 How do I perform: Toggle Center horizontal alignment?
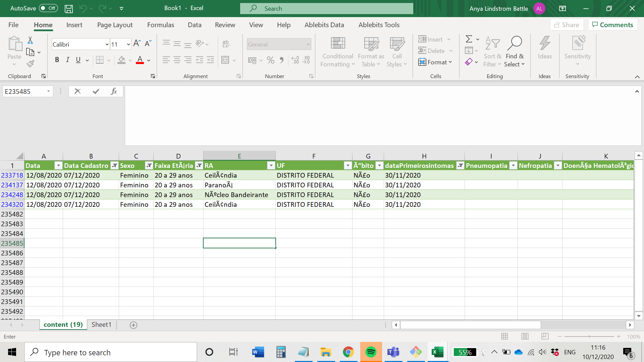pyautogui.click(x=177, y=60)
